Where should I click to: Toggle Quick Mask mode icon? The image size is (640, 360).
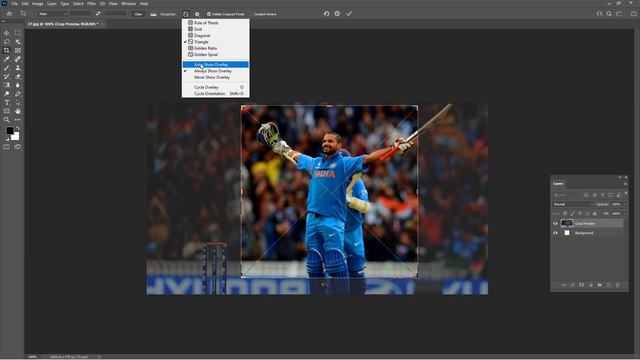click(7, 147)
